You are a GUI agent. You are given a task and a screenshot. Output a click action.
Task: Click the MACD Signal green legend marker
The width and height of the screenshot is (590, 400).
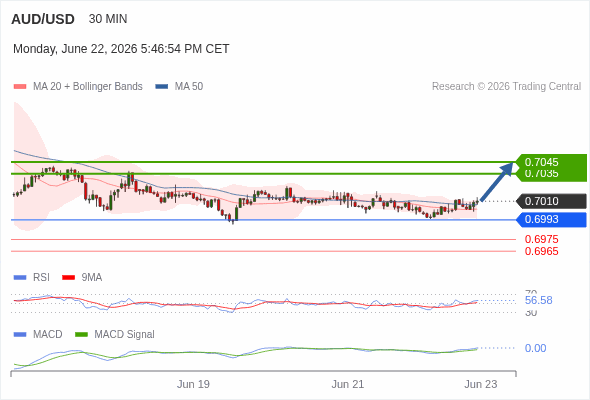pyautogui.click(x=81, y=335)
